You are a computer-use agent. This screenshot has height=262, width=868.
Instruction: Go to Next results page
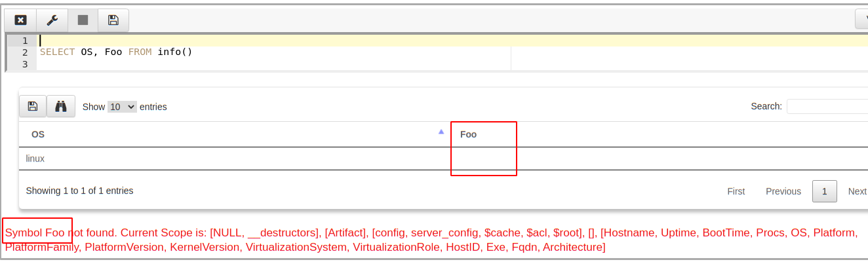[857, 191]
